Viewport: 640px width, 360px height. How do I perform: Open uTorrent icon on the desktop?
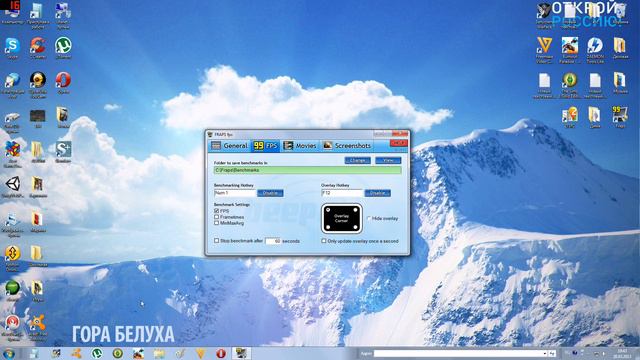click(x=63, y=46)
